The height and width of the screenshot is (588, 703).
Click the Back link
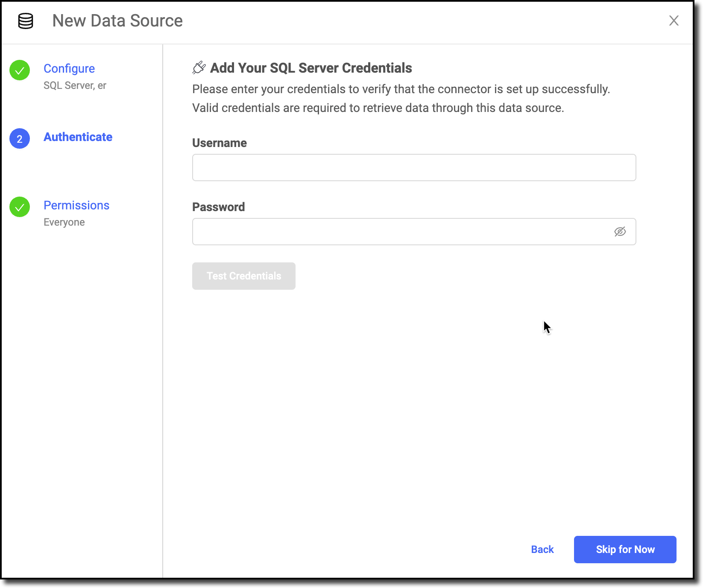tap(542, 550)
